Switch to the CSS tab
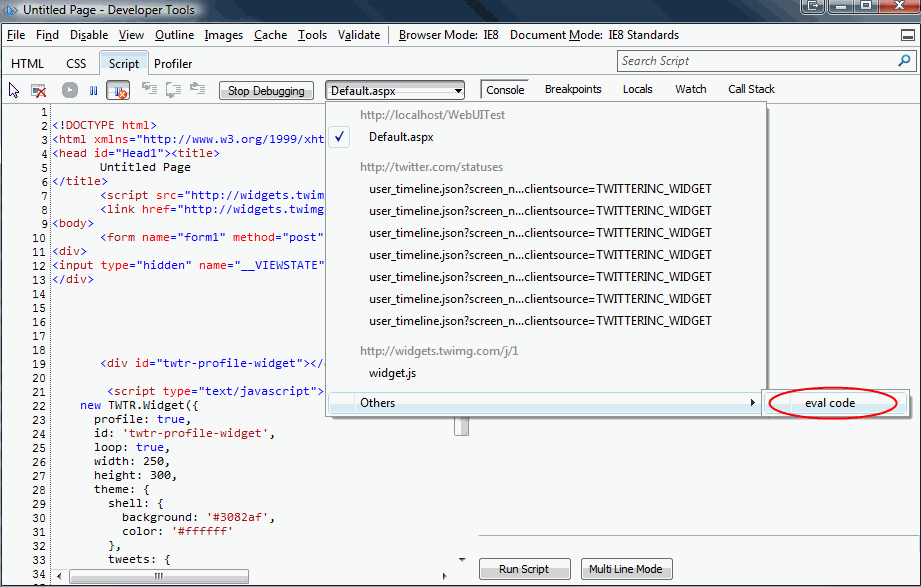 point(76,63)
